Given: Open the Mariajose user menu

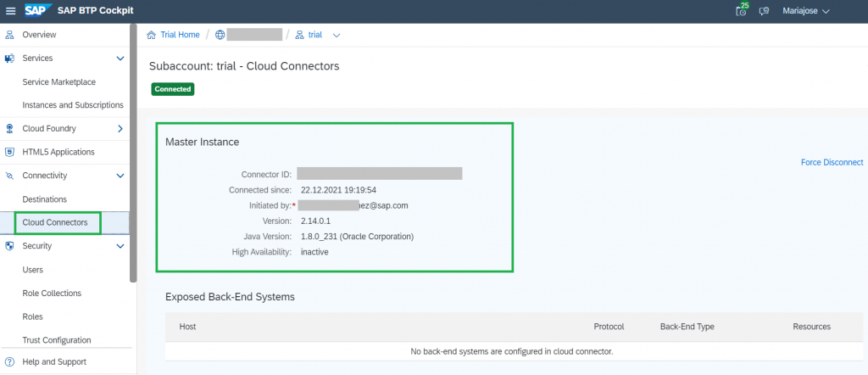Looking at the screenshot, I should (805, 10).
